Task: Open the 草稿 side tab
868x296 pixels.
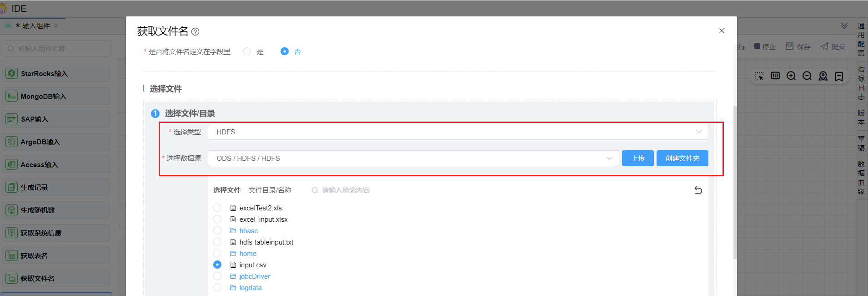Action: pyautogui.click(x=861, y=143)
